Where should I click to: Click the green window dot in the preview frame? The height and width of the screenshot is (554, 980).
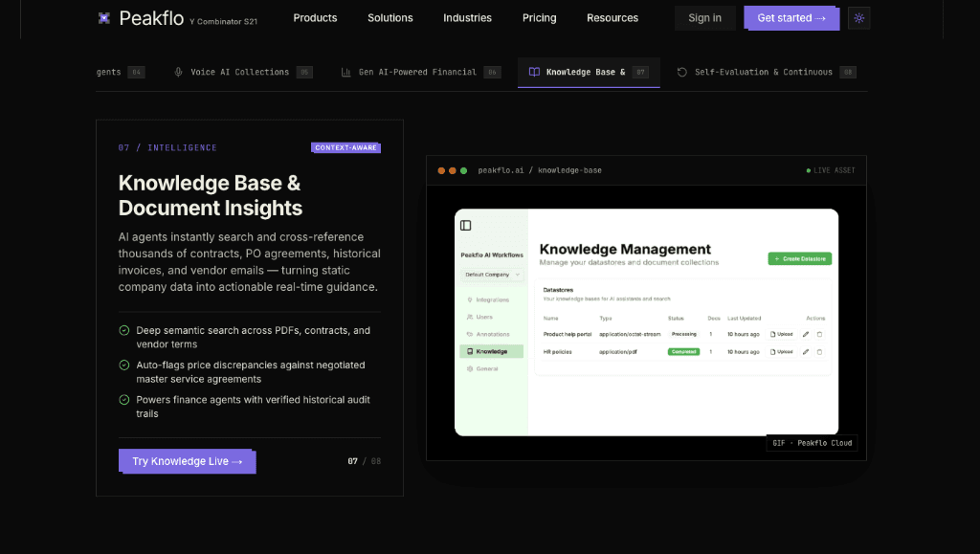[464, 170]
